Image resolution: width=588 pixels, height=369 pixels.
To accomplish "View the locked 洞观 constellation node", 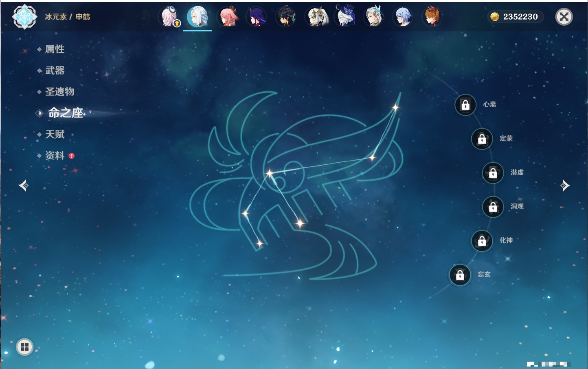I will (x=493, y=207).
